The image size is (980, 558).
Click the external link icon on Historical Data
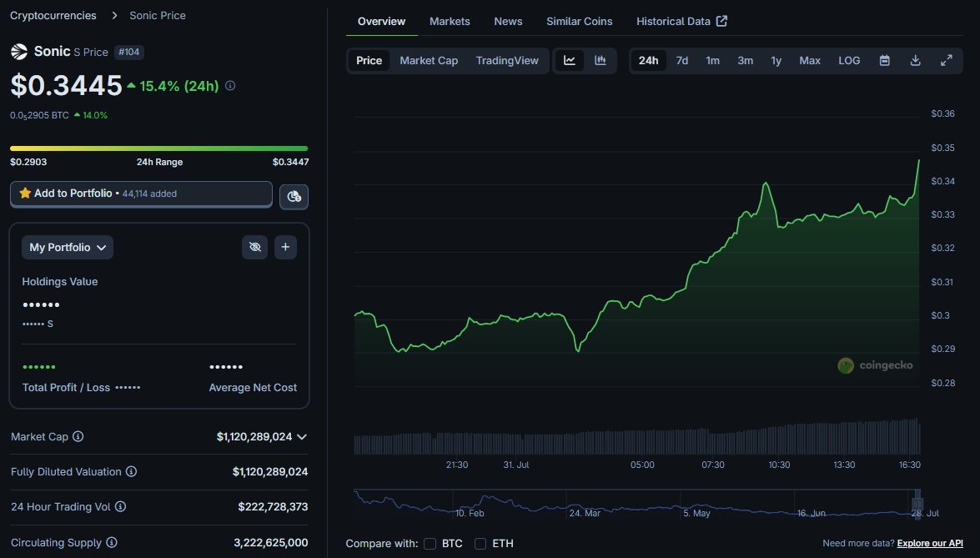click(x=722, y=21)
